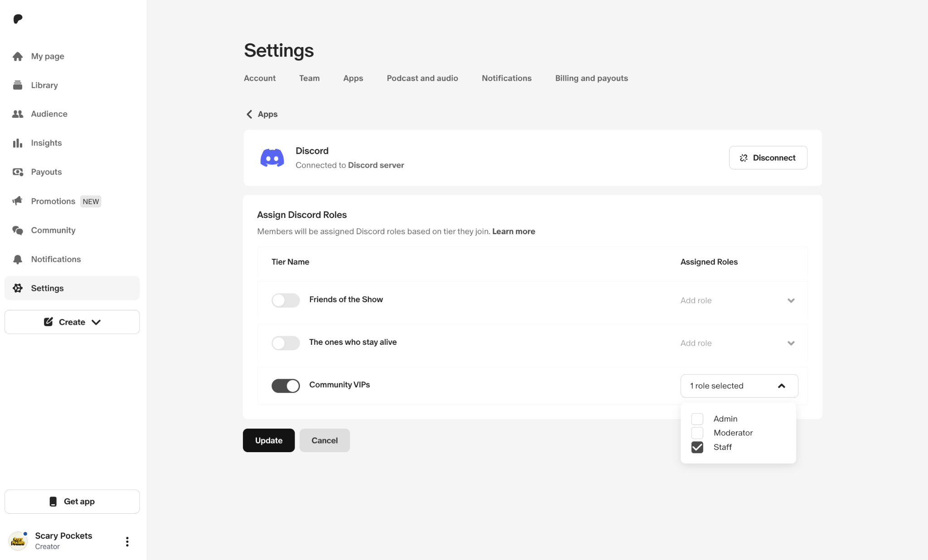
Task: Click the Update button
Action: tap(269, 440)
